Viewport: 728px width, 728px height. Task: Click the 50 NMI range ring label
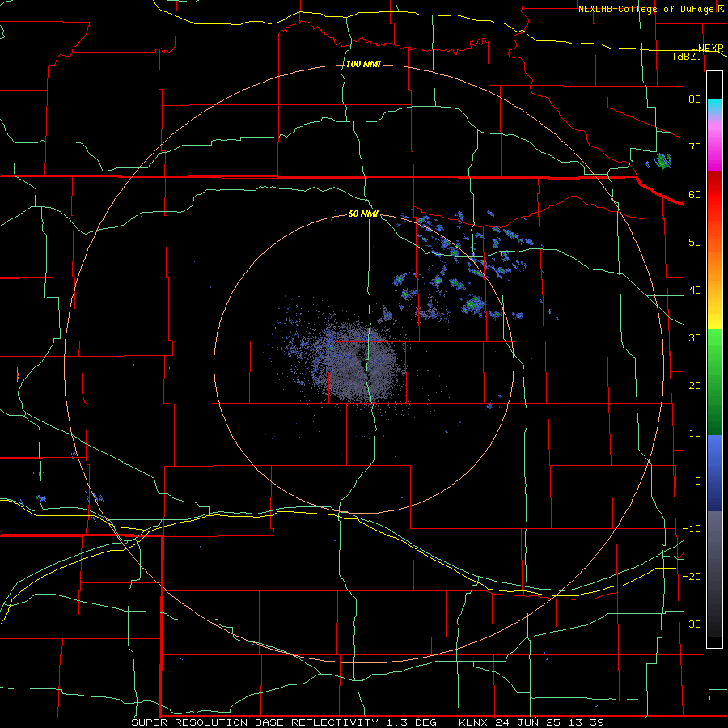coord(363,214)
